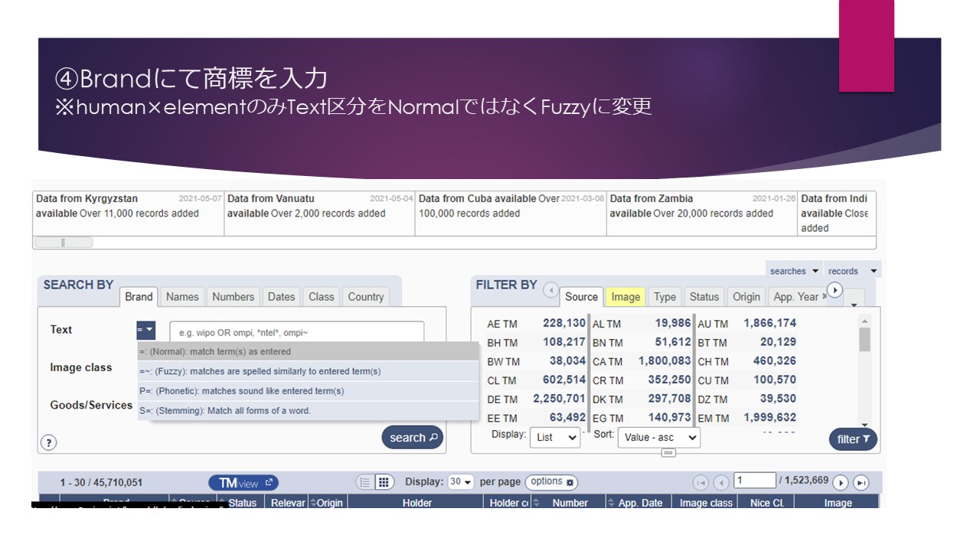Screen dimensions: 980x551
Task: Click the search button
Action: click(x=413, y=438)
